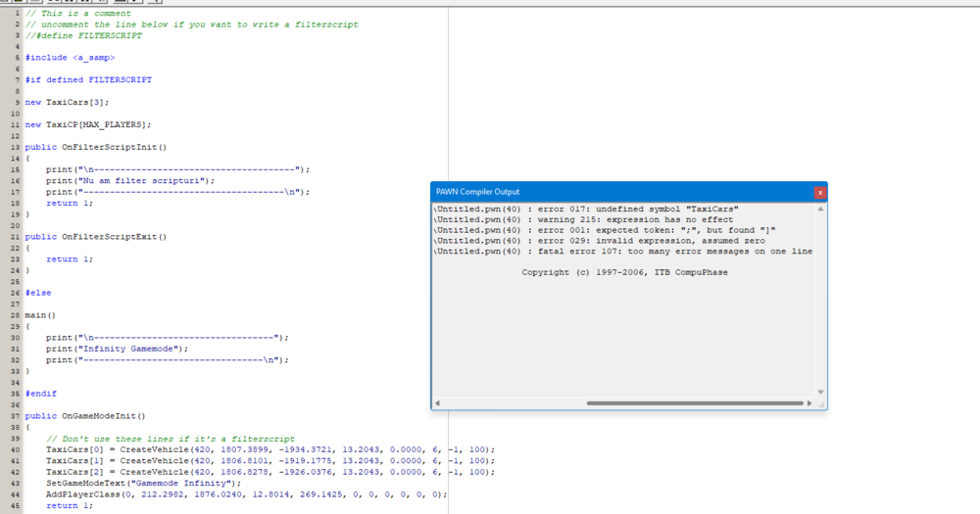Click line number 40 in the editor gutter
This screenshot has width=980, height=514.
15,449
